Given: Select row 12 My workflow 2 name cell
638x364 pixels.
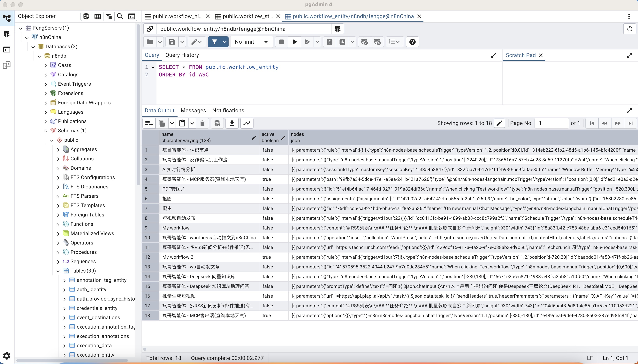Looking at the screenshot, I should click(x=209, y=257).
